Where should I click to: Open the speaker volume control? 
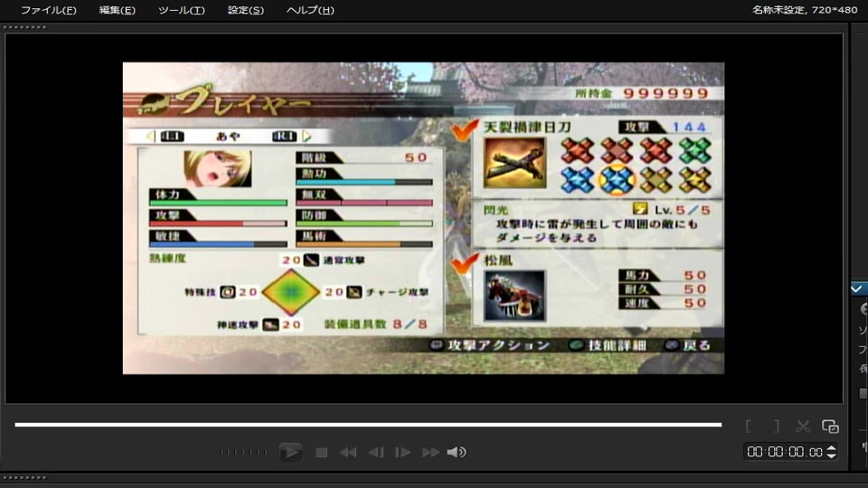pos(457,453)
